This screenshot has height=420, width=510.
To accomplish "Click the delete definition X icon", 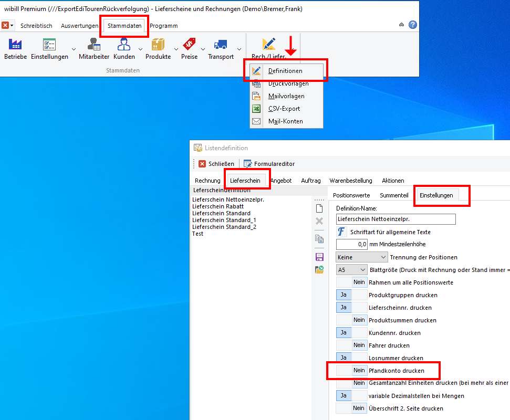I will tap(319, 222).
